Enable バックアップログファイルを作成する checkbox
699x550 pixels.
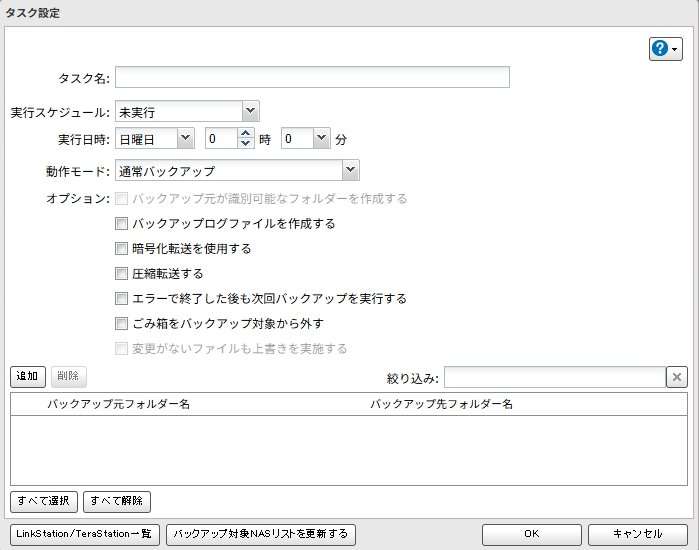[122, 224]
